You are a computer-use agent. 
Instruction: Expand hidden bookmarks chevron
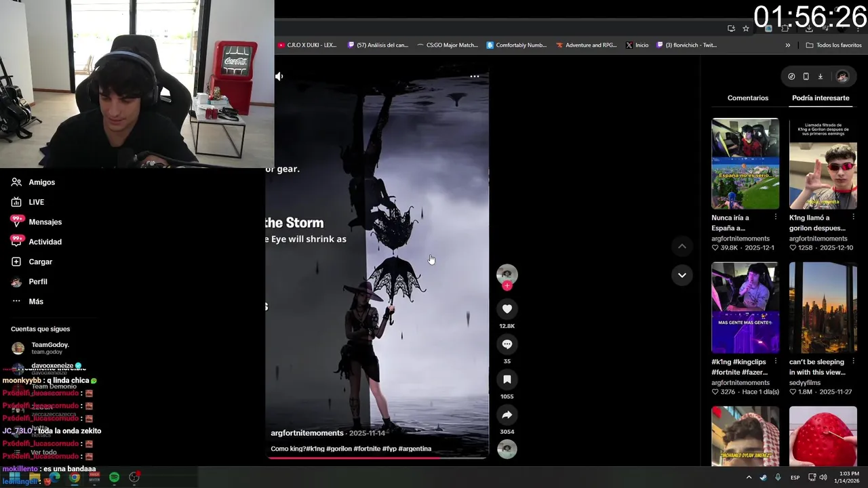pos(787,45)
